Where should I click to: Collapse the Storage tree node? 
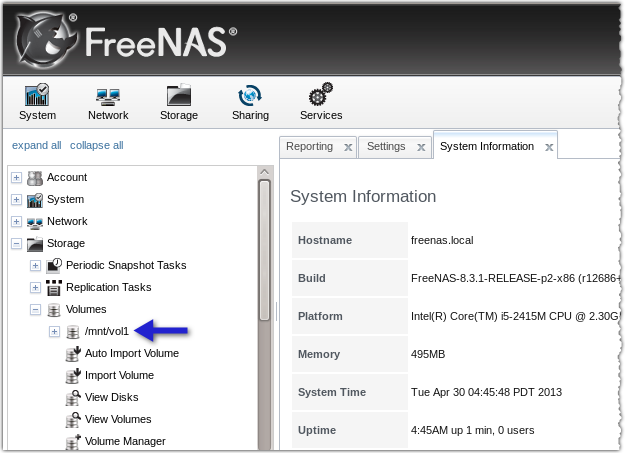16,244
